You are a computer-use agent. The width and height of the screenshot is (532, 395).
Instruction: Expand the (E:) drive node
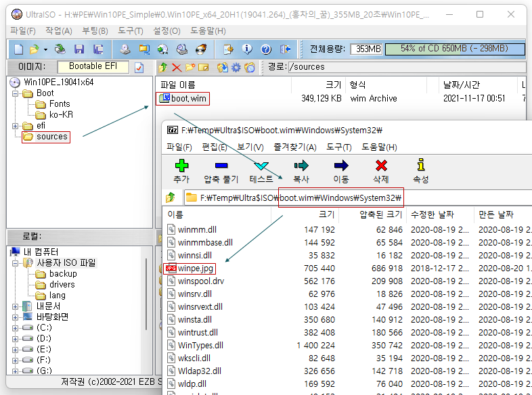16,350
